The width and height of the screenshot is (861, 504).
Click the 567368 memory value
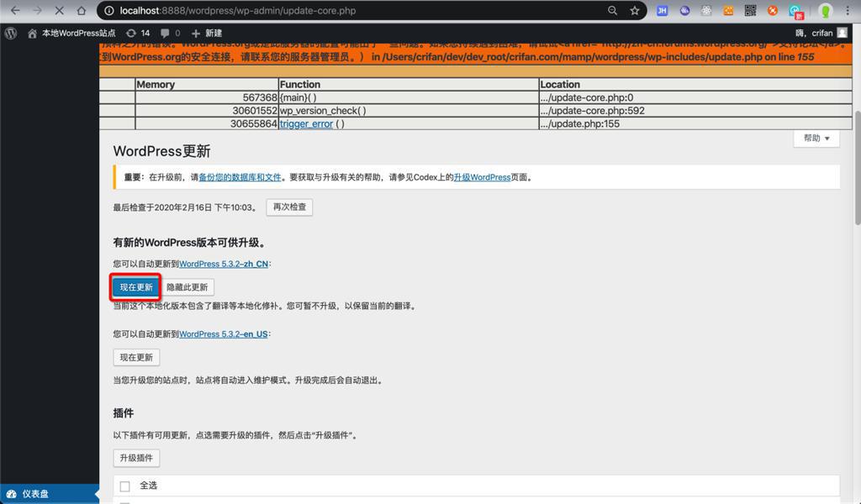click(260, 97)
